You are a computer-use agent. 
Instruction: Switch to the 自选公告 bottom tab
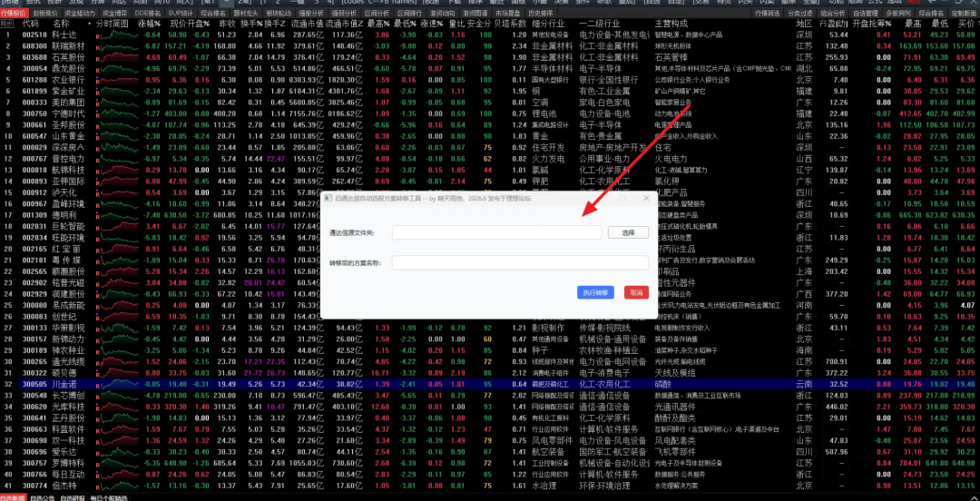click(42, 497)
